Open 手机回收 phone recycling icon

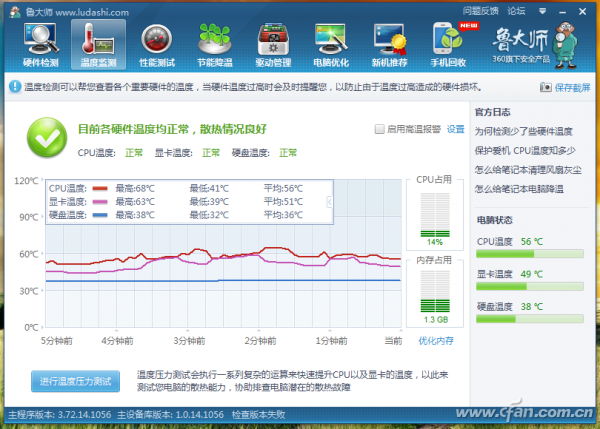(448, 45)
